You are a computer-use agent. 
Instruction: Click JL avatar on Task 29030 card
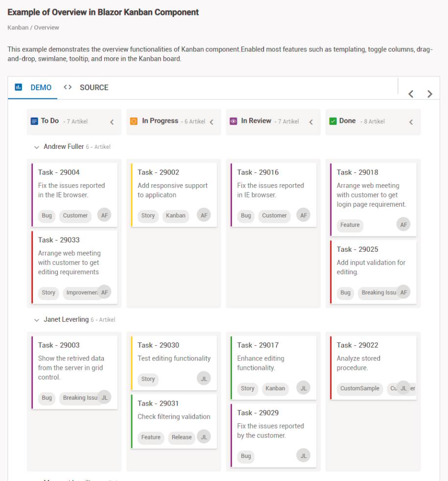(204, 378)
